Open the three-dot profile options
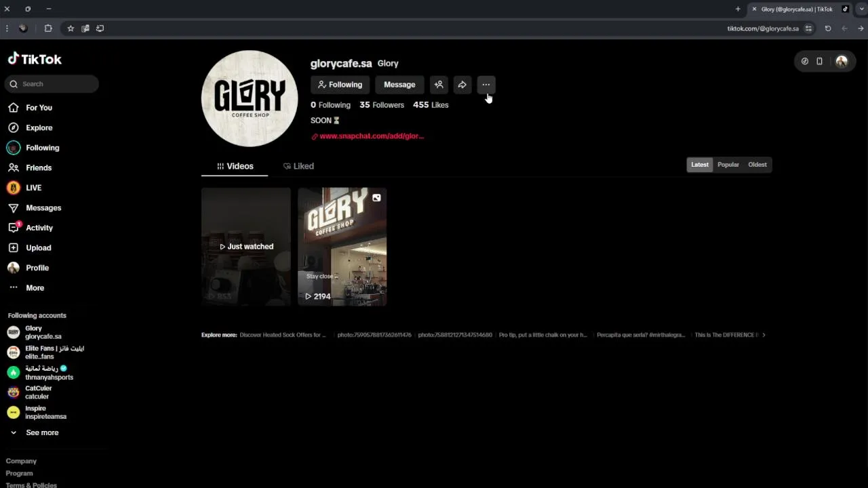This screenshot has height=488, width=868. tap(486, 85)
